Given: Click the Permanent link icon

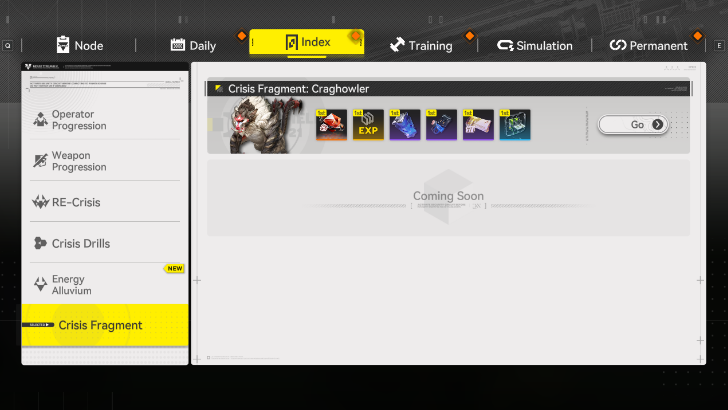Looking at the screenshot, I should [618, 45].
